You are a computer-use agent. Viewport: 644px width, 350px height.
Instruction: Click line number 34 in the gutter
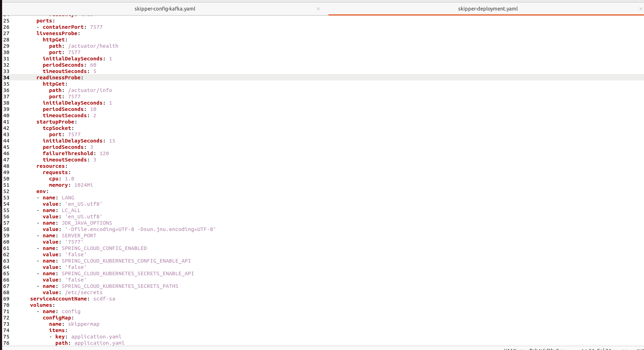coord(6,78)
